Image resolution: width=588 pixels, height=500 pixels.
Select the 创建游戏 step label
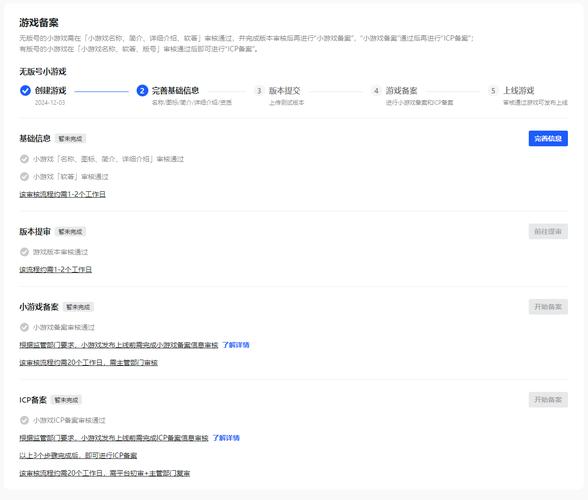tap(51, 90)
